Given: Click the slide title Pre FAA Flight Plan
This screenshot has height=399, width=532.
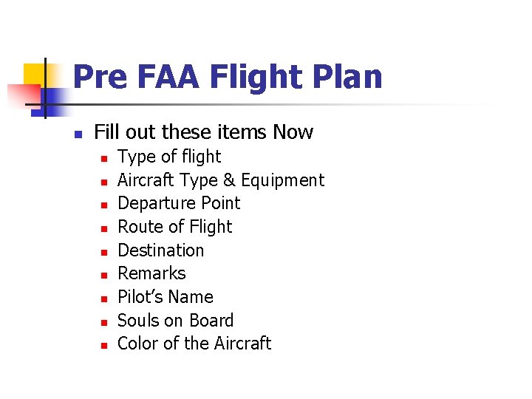Looking at the screenshot, I should (x=228, y=77).
